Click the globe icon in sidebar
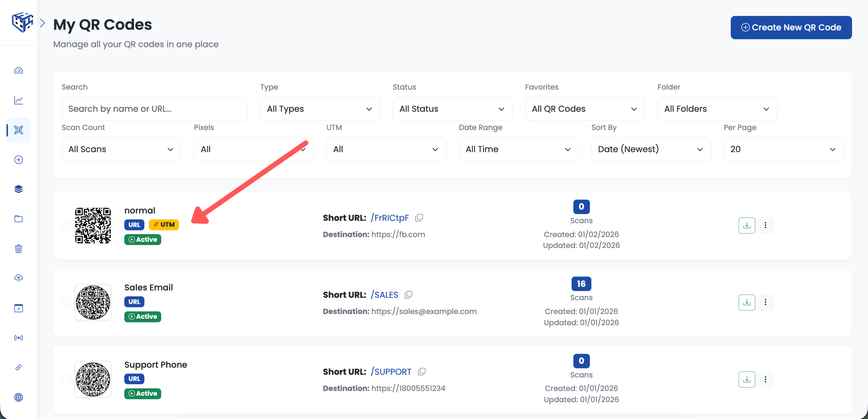 [x=19, y=397]
